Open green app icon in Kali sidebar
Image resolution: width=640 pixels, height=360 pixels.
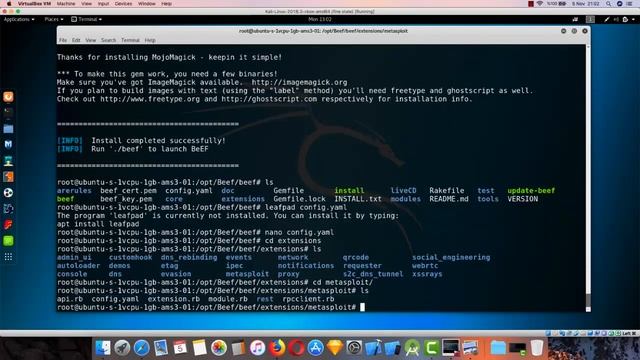click(8, 241)
